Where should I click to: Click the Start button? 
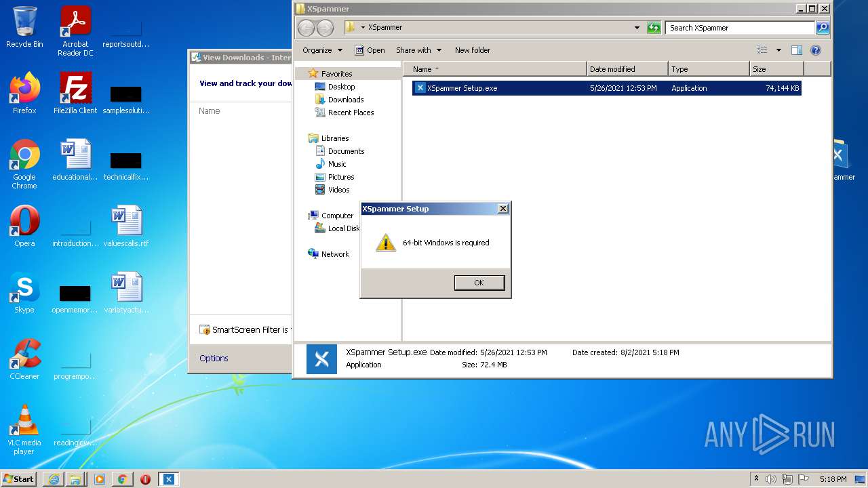pyautogui.click(x=19, y=479)
